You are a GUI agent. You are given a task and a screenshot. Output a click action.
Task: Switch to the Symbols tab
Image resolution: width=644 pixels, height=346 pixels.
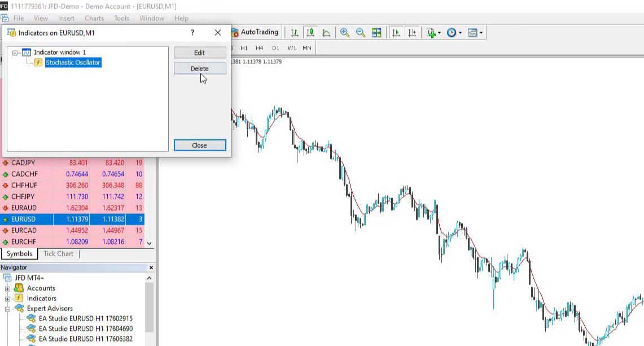pos(19,253)
